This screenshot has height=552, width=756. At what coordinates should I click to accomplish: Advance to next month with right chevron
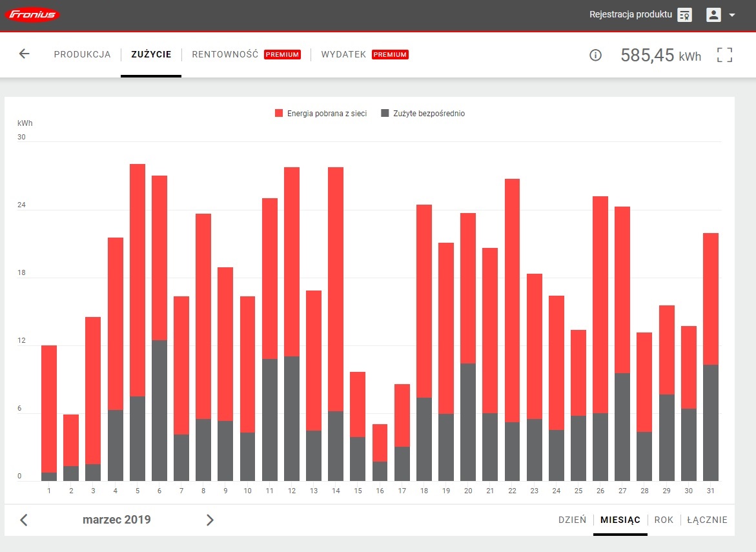tap(209, 520)
